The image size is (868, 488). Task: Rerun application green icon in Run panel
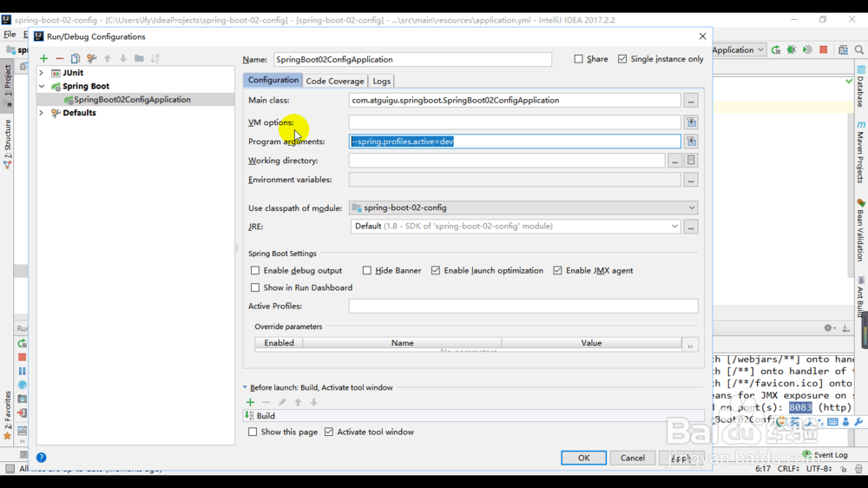coord(23,344)
